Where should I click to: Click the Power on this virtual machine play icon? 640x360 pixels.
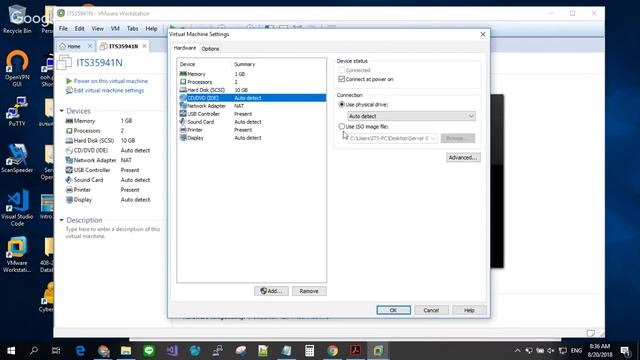[x=69, y=81]
